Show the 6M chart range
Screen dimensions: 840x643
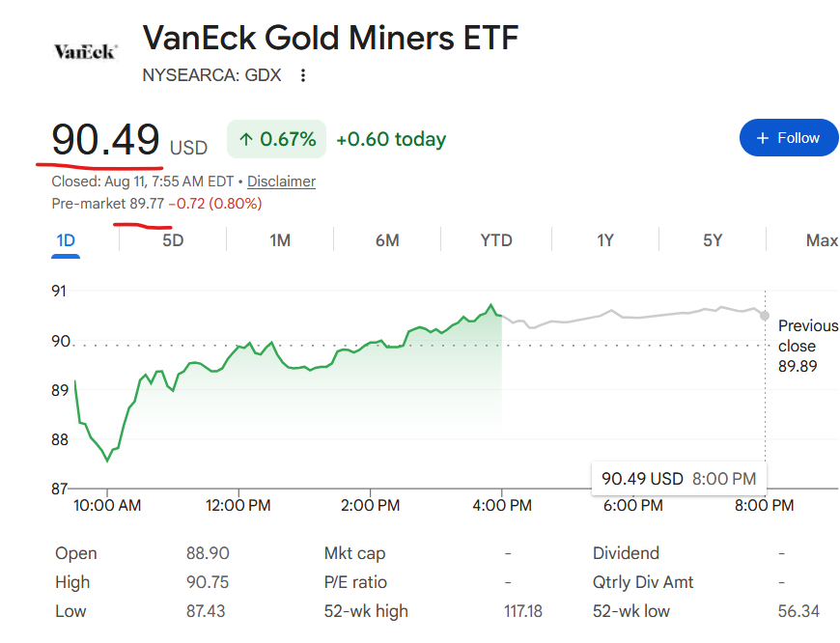(387, 240)
